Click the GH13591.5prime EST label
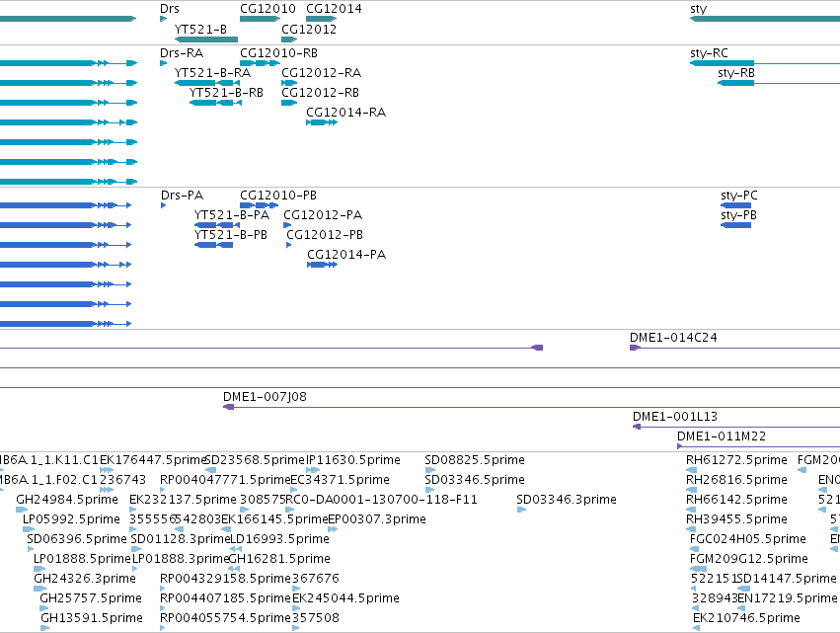Screen dimensions: 840x633 click(x=92, y=618)
